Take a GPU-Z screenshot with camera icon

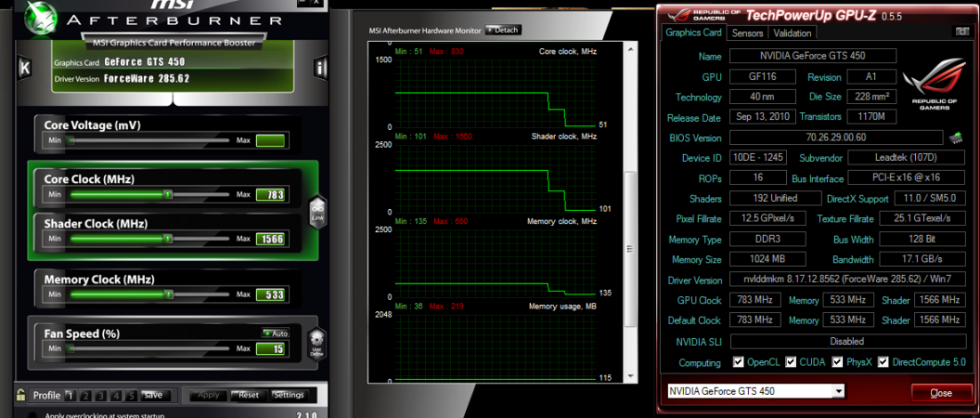click(x=961, y=32)
